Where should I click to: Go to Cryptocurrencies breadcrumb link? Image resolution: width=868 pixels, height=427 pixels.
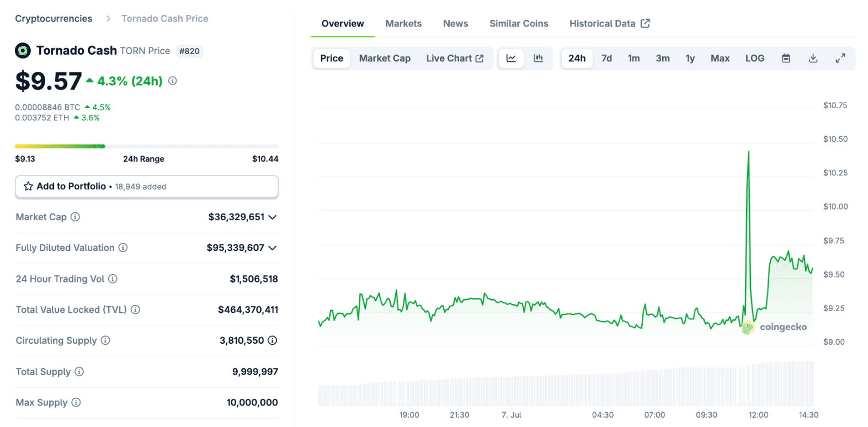pos(54,19)
